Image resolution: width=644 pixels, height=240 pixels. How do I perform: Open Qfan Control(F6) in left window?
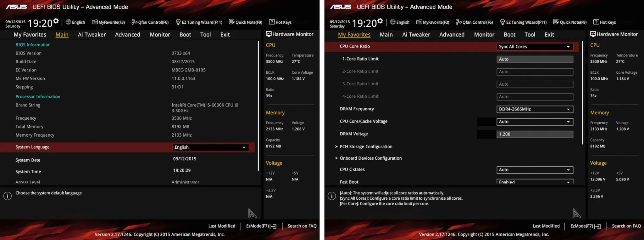tap(150, 22)
